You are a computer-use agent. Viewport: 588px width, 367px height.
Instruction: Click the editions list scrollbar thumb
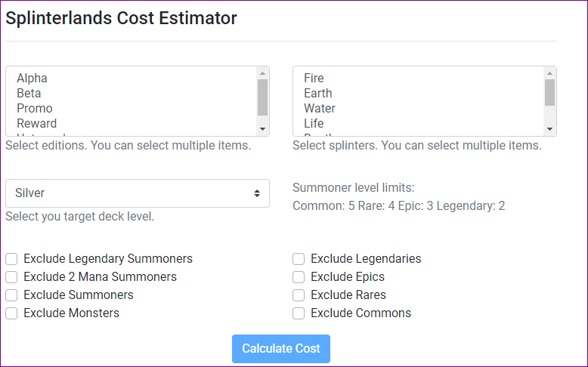[262, 97]
